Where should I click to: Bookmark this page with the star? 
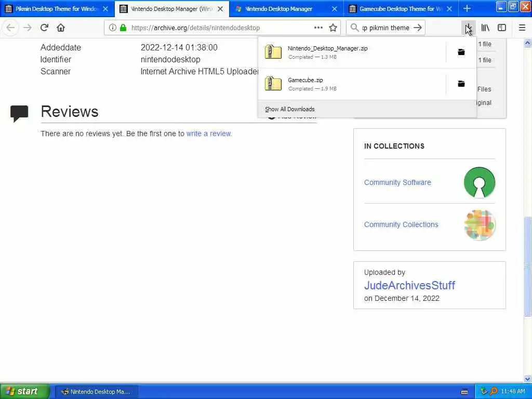click(x=333, y=28)
